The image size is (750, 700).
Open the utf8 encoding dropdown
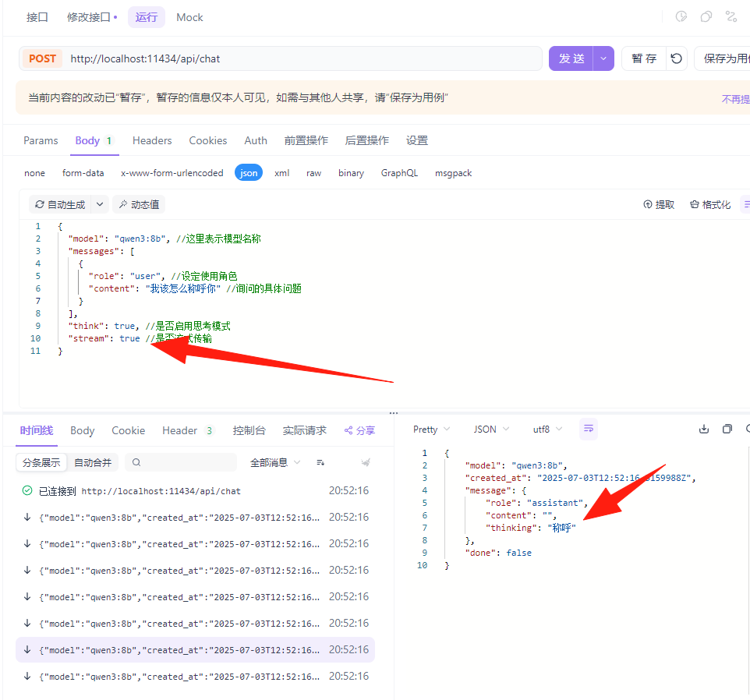click(x=547, y=430)
